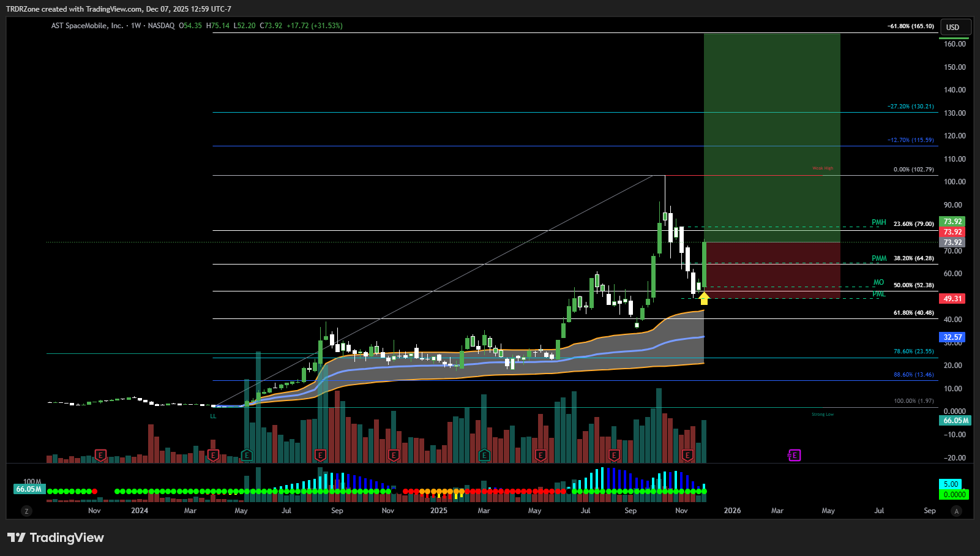Select the -61.80% (165.10) Fibonacci label
Image resolution: width=980 pixels, height=556 pixels.
point(911,26)
